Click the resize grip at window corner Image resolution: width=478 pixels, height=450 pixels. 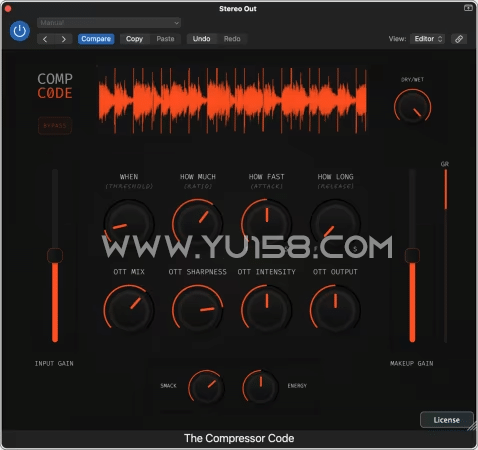(x=472, y=426)
